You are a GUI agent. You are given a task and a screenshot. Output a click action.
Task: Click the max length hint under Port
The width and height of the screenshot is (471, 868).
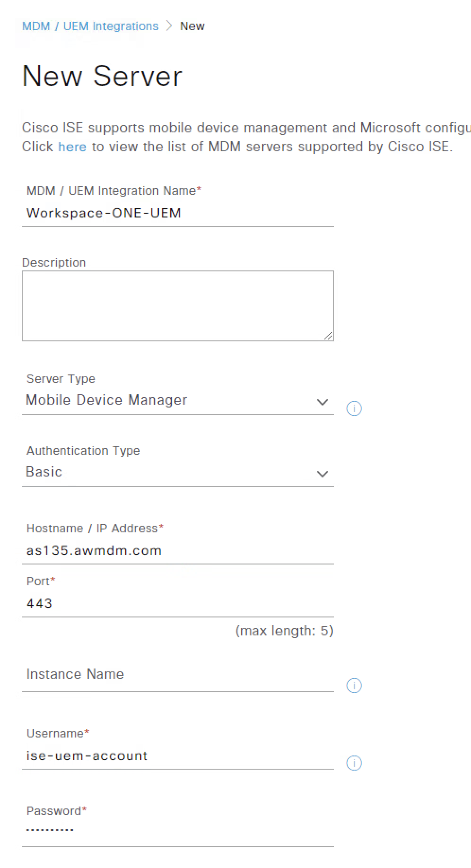pos(284,631)
